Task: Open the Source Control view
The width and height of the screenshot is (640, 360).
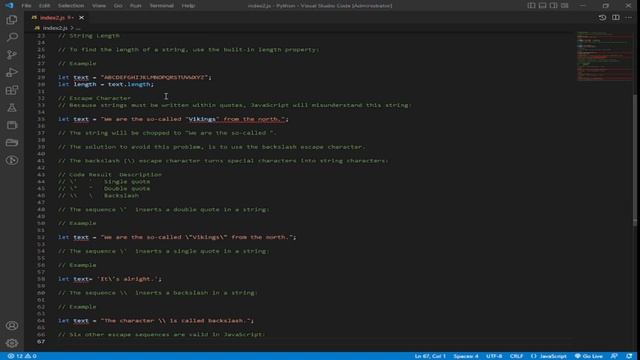Action: [12, 55]
